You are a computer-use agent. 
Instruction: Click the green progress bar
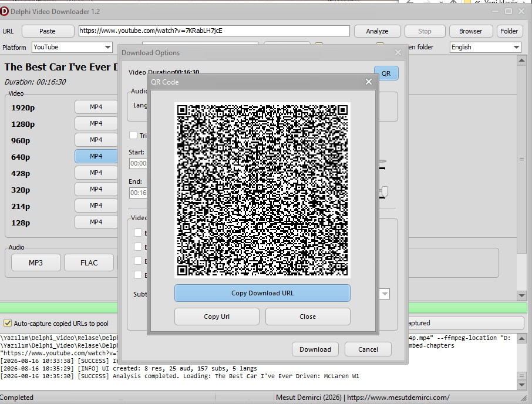[x=59, y=308]
